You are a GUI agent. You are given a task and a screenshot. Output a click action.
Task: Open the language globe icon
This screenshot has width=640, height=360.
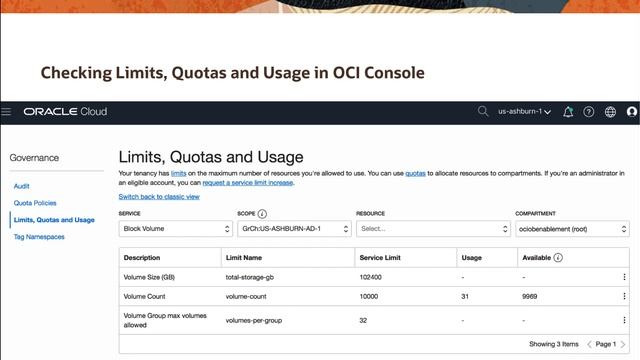610,112
